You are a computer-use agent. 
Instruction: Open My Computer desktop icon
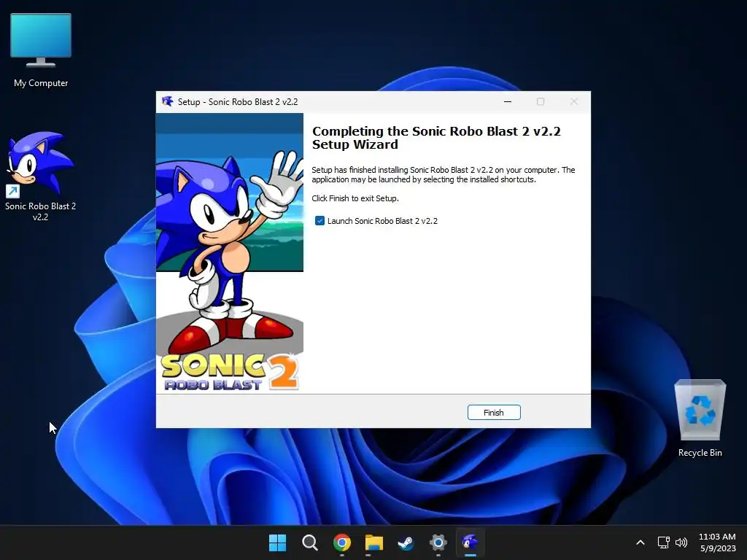tap(41, 50)
